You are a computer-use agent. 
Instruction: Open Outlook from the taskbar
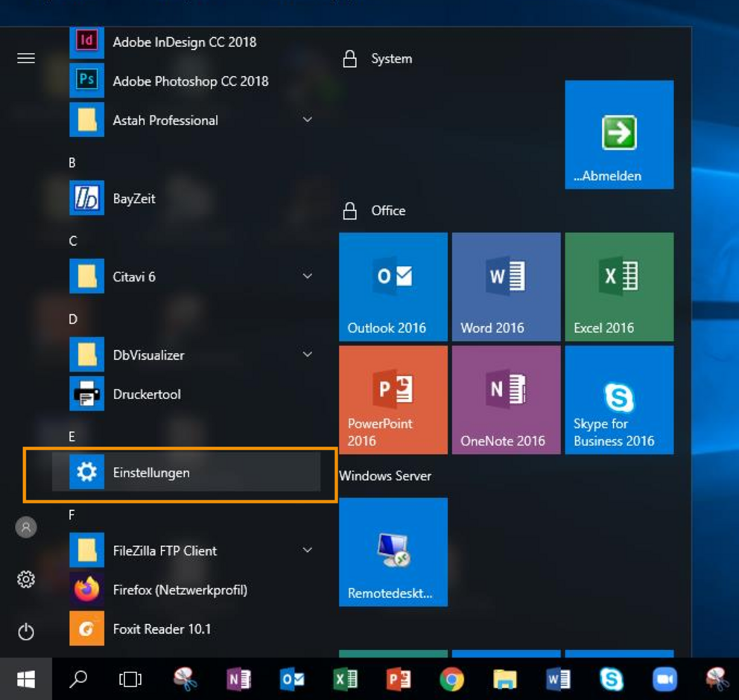click(292, 679)
